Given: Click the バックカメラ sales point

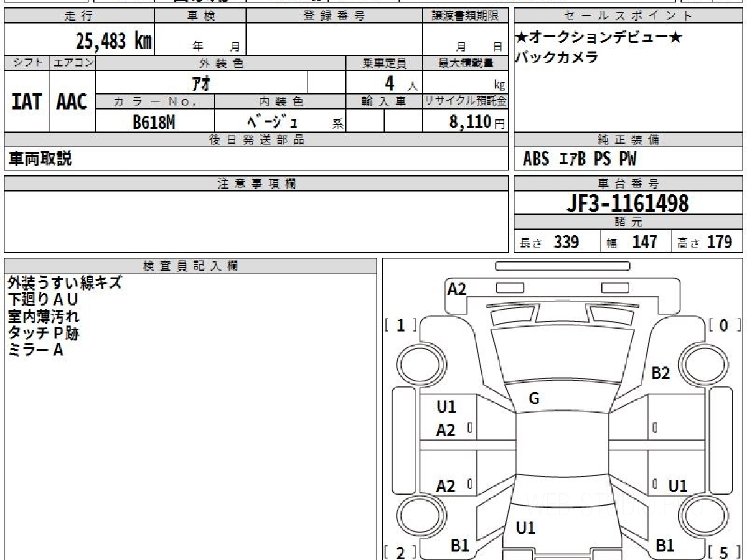Looking at the screenshot, I should coord(557,57).
